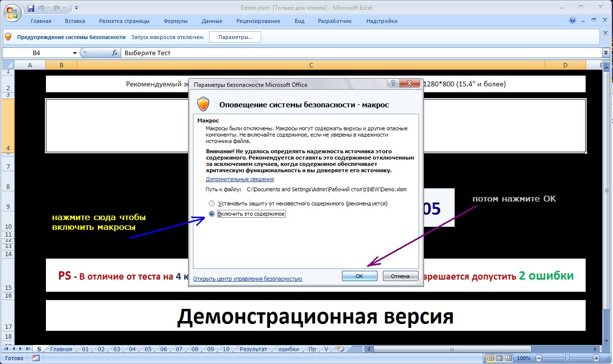Viewport: 613px width, 364px height.
Task: Insert a new worksheet with the tab icon
Action: click(340, 349)
